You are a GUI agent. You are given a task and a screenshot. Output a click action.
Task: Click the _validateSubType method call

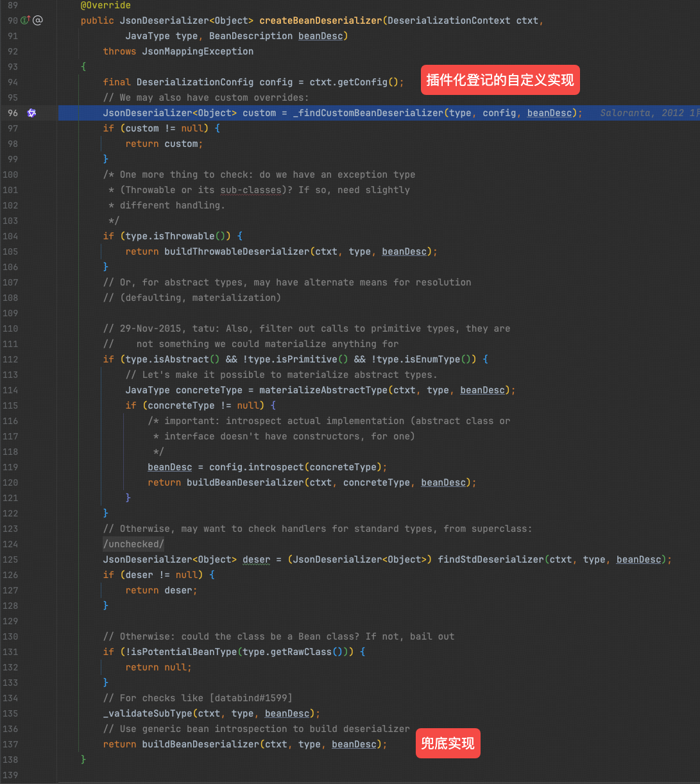[x=148, y=713]
